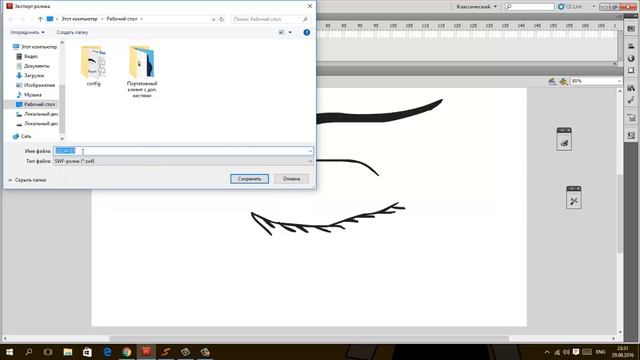
Task: Switch to Flash app on taskbar
Action: pos(146,352)
